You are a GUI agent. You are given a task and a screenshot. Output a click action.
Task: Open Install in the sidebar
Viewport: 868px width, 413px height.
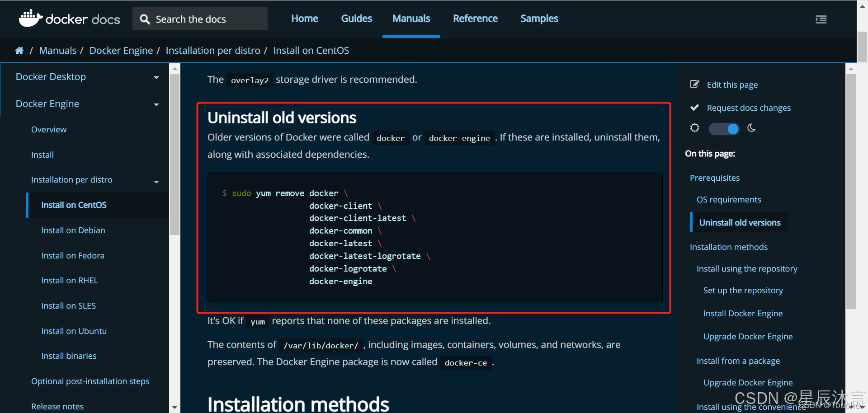pyautogui.click(x=42, y=155)
